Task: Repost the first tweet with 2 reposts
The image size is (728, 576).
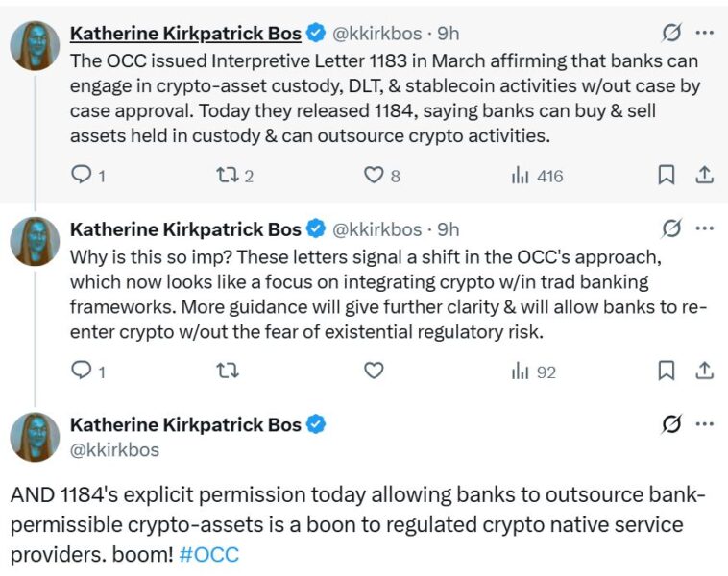Action: [x=227, y=176]
